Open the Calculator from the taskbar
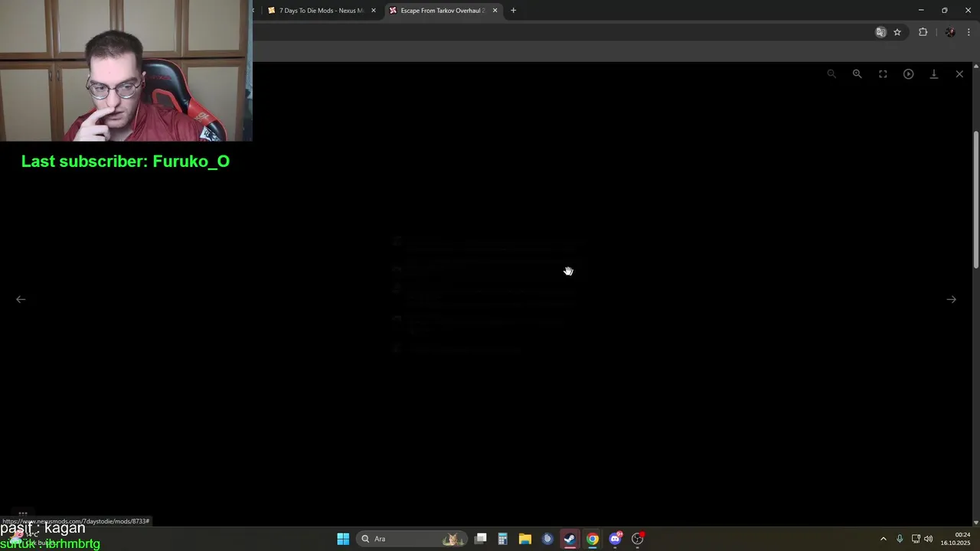980x551 pixels. tap(502, 539)
